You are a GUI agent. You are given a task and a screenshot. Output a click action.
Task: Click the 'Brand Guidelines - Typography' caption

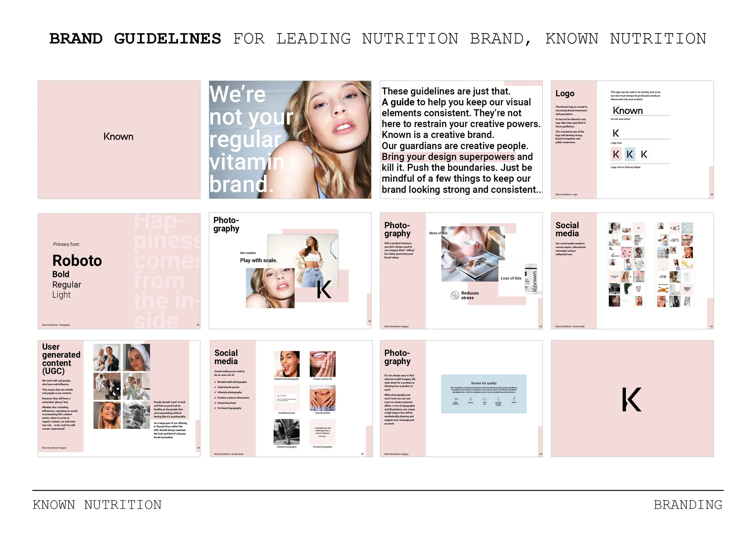(x=56, y=325)
